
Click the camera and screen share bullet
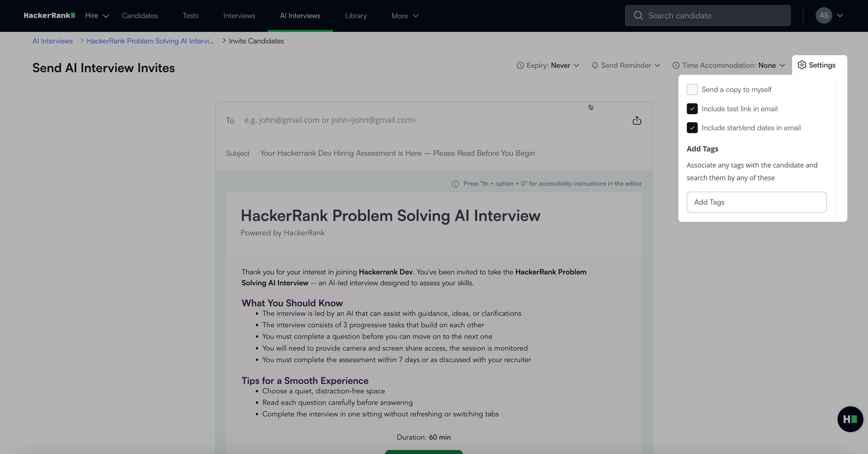point(395,348)
